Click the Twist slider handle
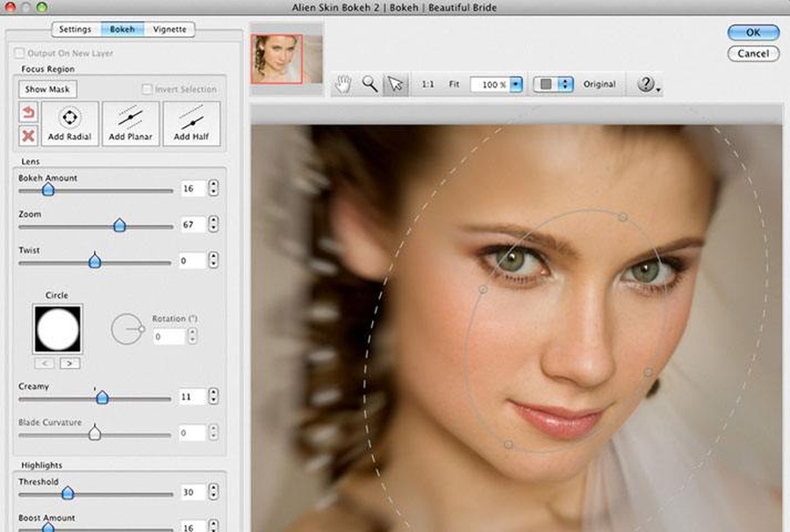Screen dimensions: 790x532 click(95, 261)
